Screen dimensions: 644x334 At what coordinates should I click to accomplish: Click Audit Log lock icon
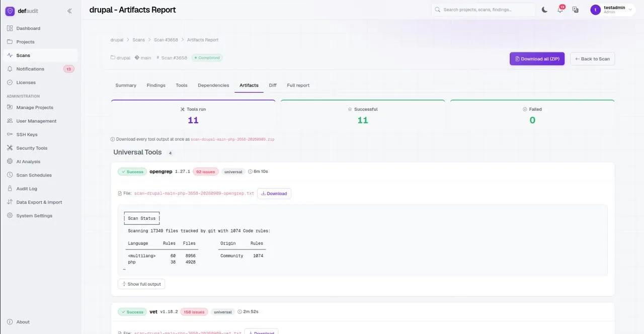pyautogui.click(x=10, y=189)
